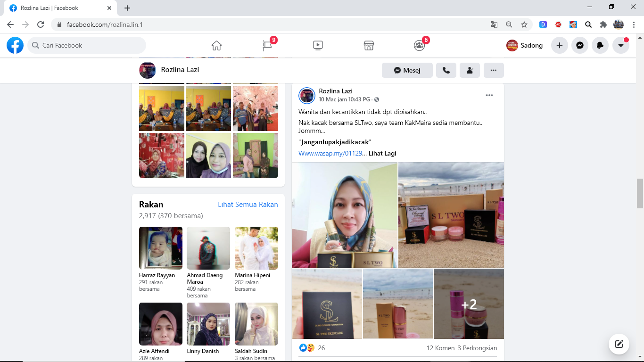This screenshot has height=362, width=644.
Task: Open Messenger icon in top bar
Action: point(580,45)
